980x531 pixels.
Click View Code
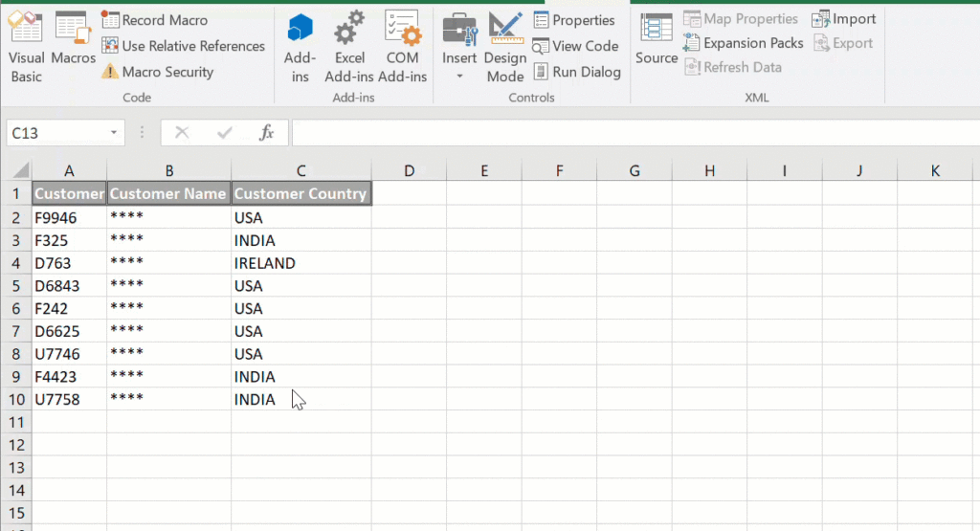(x=575, y=46)
